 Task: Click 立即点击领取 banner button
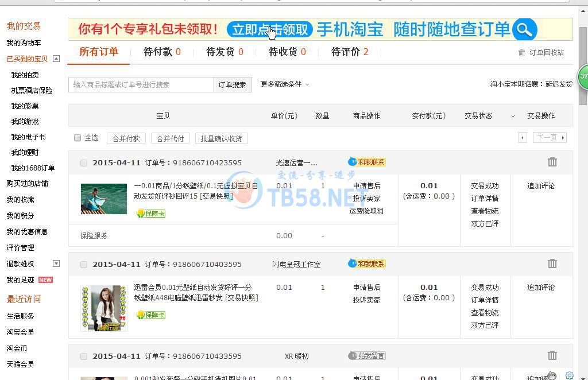tap(270, 30)
